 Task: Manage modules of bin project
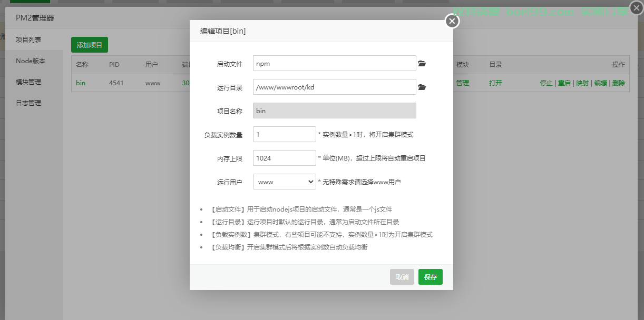click(463, 83)
